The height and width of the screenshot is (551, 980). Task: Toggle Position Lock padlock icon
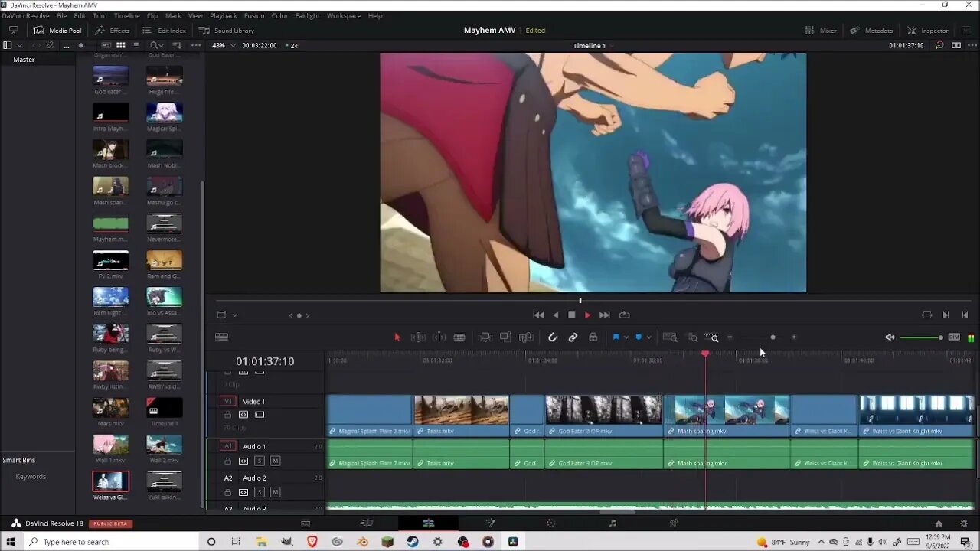[x=593, y=337]
